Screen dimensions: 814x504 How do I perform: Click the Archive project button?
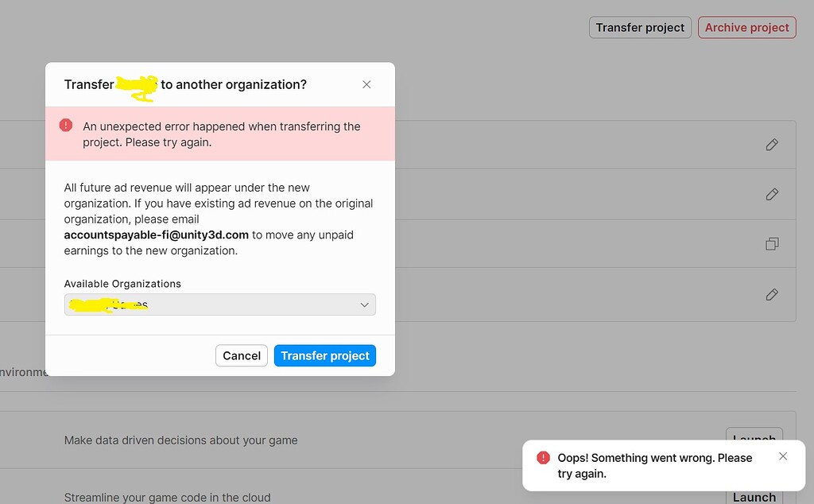pos(746,27)
